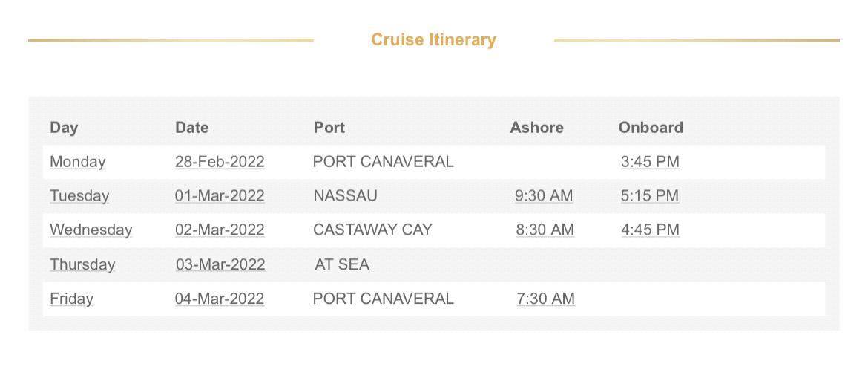Open the 28-Feb-2022 date link
868x384 pixels.
coord(220,162)
